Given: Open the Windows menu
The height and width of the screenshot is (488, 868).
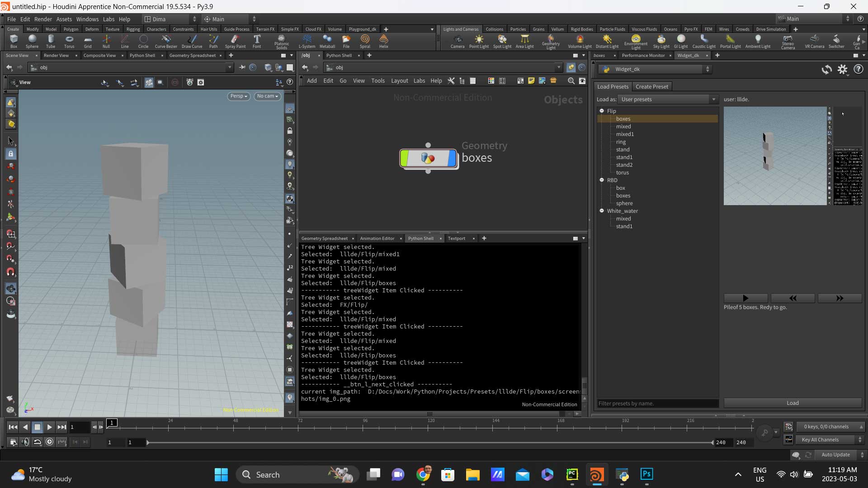Looking at the screenshot, I should point(87,19).
